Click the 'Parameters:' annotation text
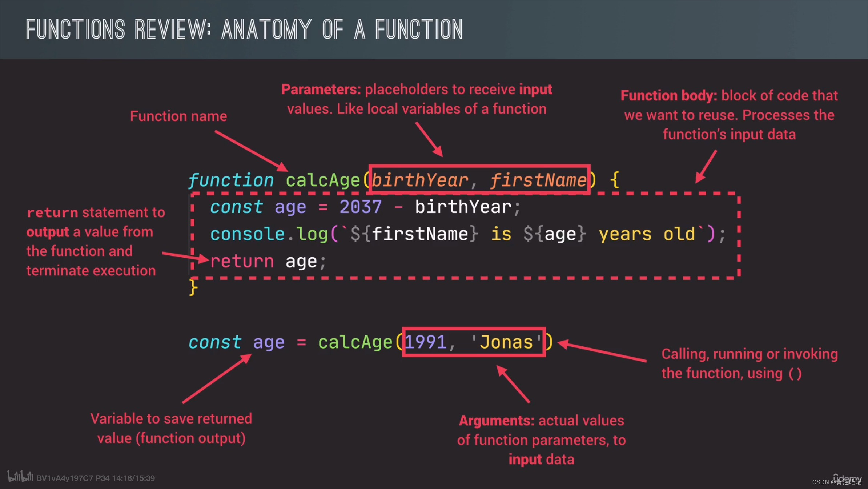868x489 pixels. (x=321, y=90)
